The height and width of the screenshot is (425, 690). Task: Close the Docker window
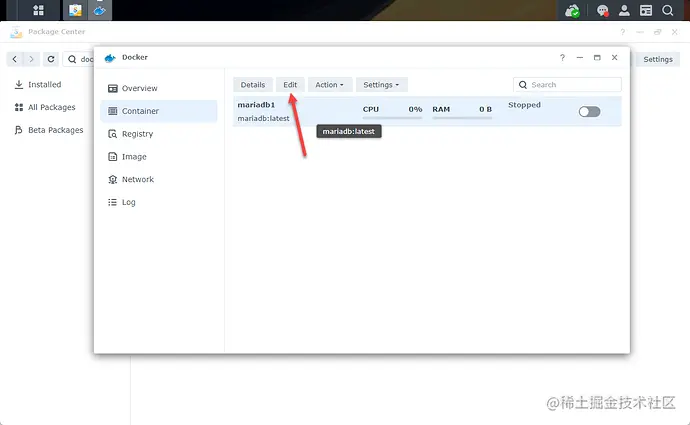point(614,58)
